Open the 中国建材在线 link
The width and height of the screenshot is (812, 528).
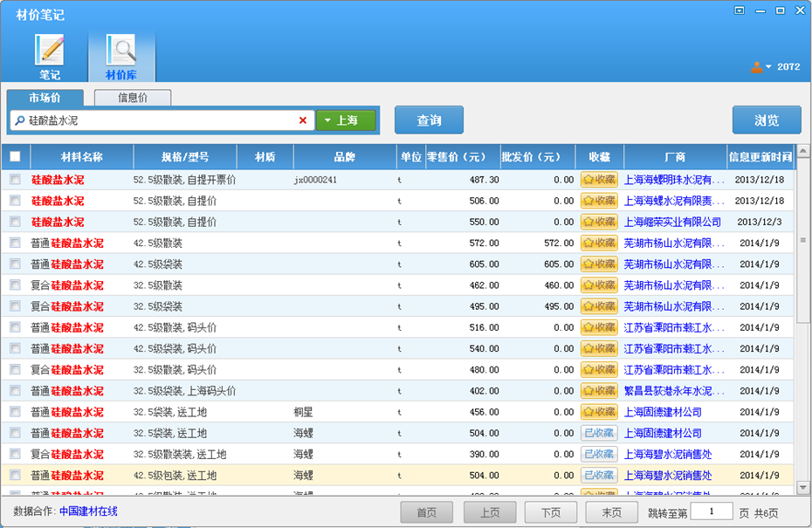88,511
